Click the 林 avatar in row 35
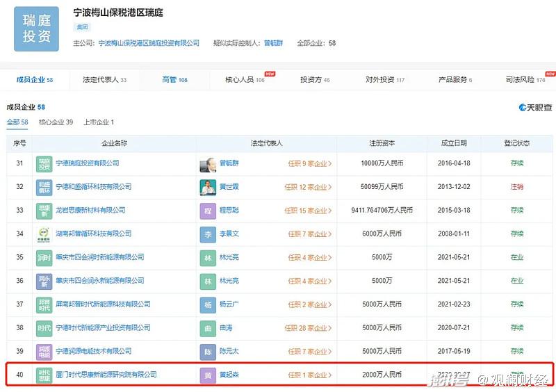The height and width of the screenshot is (392, 556). pyautogui.click(x=208, y=258)
